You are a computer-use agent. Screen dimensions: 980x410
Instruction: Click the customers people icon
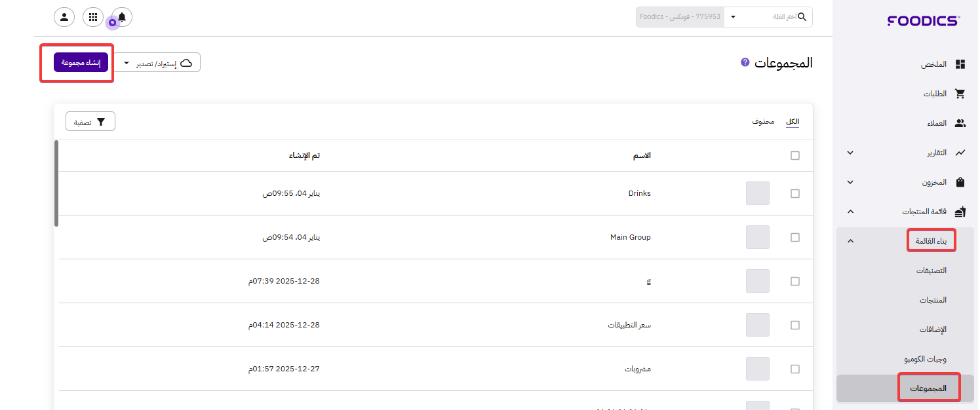click(x=960, y=123)
